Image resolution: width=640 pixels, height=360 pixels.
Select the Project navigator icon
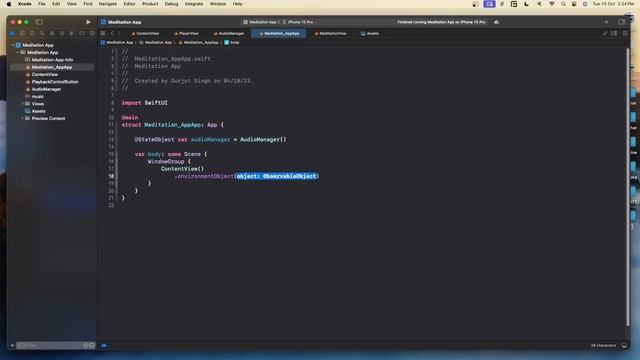(x=12, y=33)
